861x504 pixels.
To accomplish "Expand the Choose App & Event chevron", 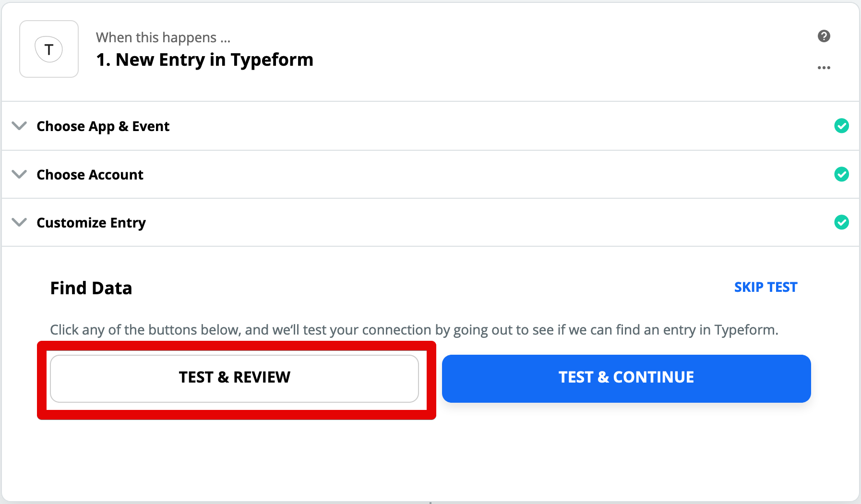I will (x=19, y=126).
